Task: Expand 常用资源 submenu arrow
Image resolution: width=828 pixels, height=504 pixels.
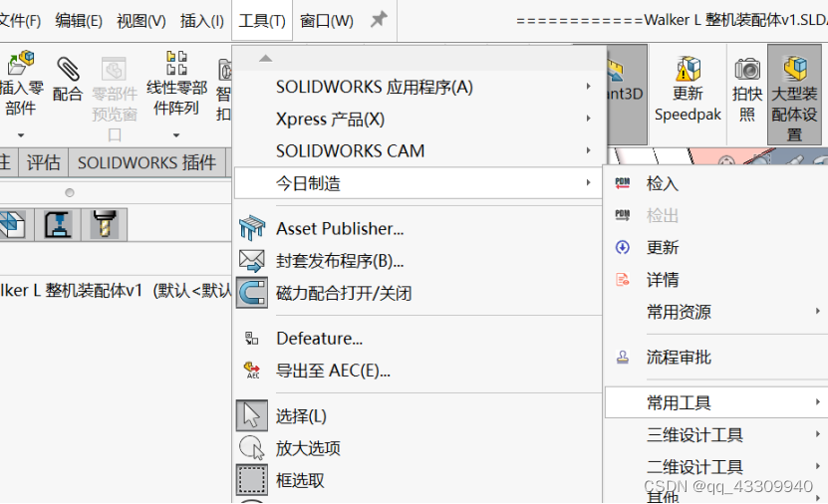Action: point(817,312)
